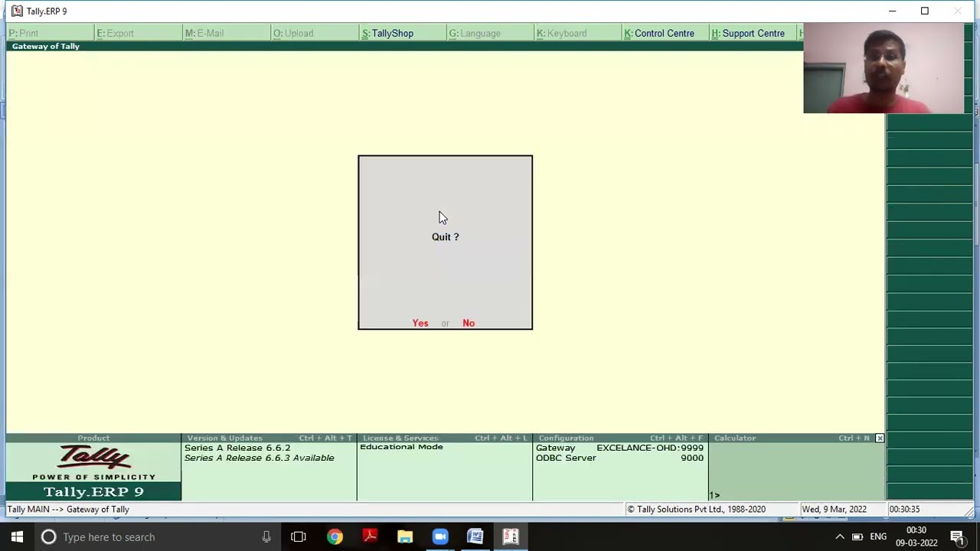Click the Keyboard top menu item
Viewport: 980px width, 551px height.
click(562, 33)
